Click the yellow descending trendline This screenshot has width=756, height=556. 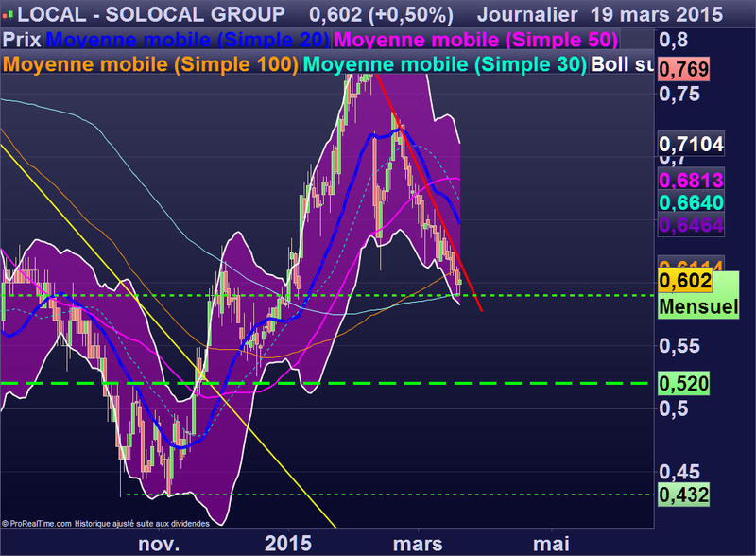point(169,338)
